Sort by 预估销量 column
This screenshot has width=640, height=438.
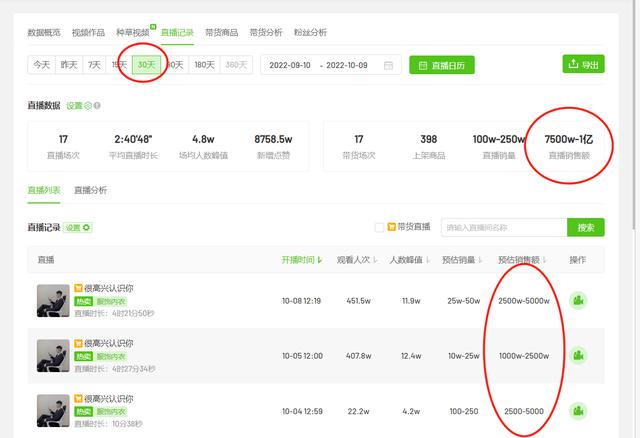tap(464, 260)
